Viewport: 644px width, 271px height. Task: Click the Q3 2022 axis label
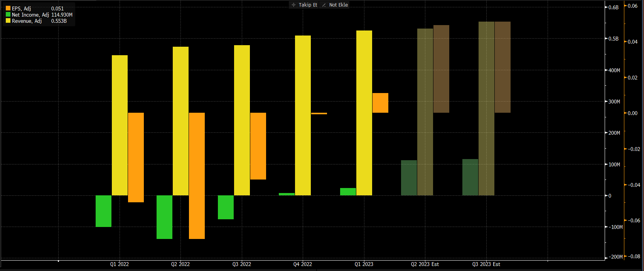point(242,264)
